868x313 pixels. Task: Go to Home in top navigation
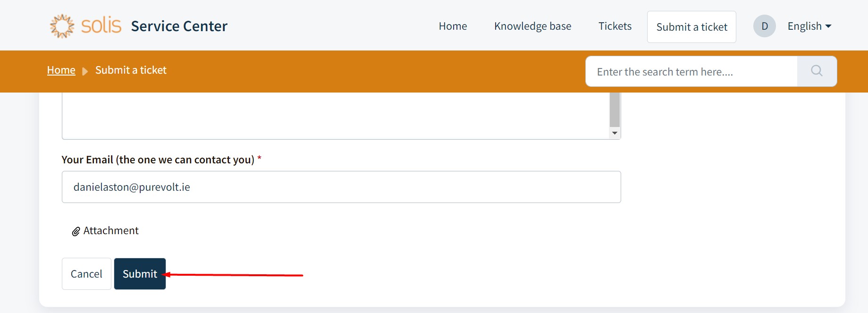click(x=453, y=26)
